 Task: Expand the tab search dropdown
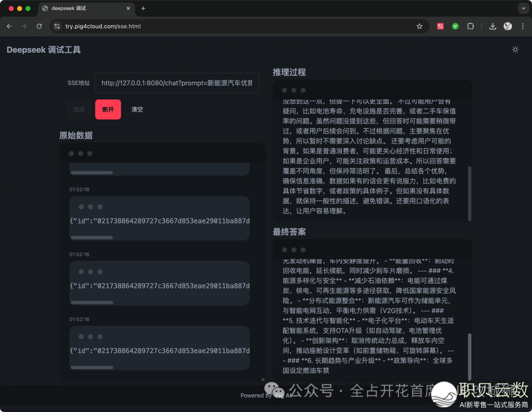click(523, 8)
